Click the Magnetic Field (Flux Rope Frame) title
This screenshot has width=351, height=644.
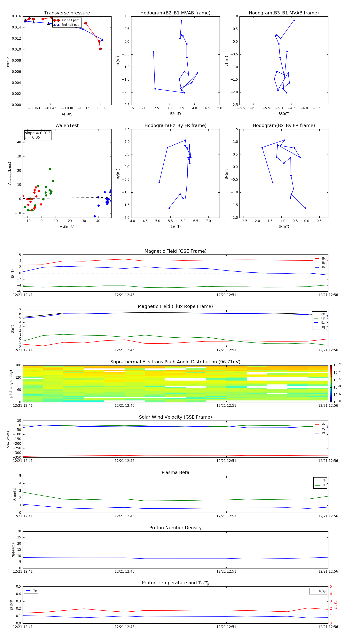tap(175, 307)
